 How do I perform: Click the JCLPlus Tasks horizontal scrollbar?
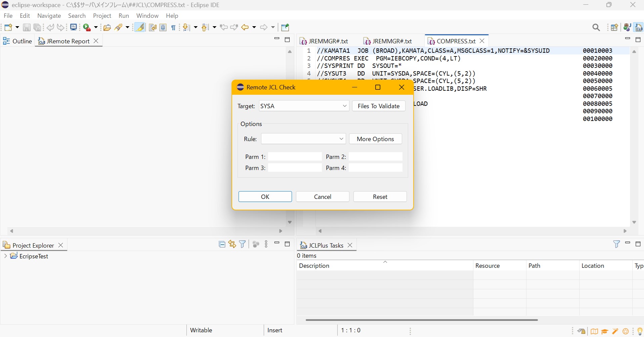pos(421,320)
